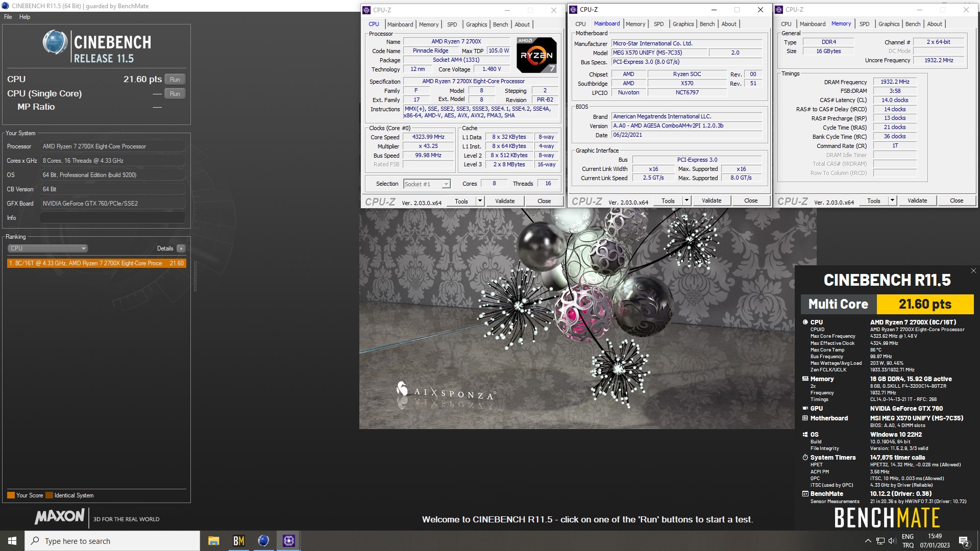This screenshot has width=980, height=551.
Task: Click the BIOS date 06/22/2021 field
Action: [687, 135]
